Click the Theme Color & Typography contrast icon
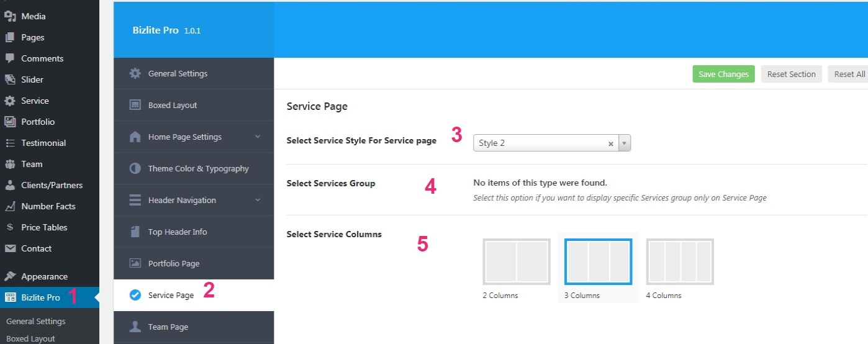The image size is (868, 344). tap(135, 168)
